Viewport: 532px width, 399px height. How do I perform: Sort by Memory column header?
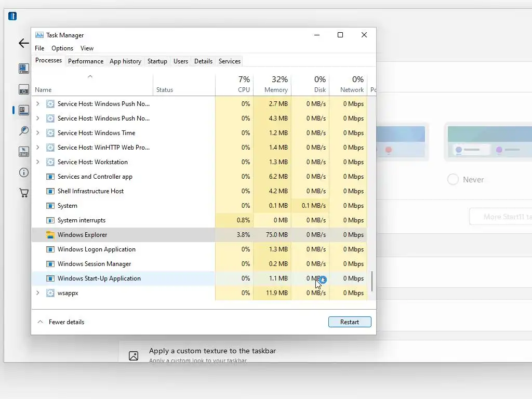272,85
